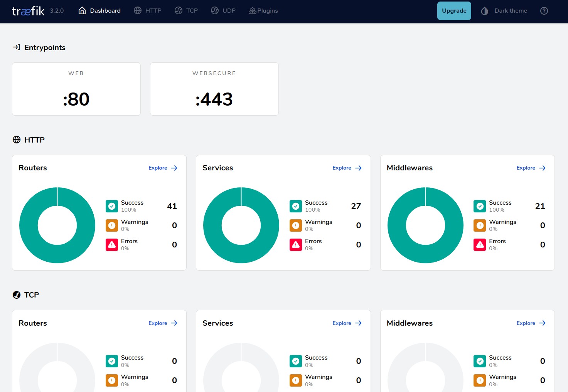Explore HTTP Services
Image resolution: width=568 pixels, height=392 pixels.
click(x=347, y=168)
